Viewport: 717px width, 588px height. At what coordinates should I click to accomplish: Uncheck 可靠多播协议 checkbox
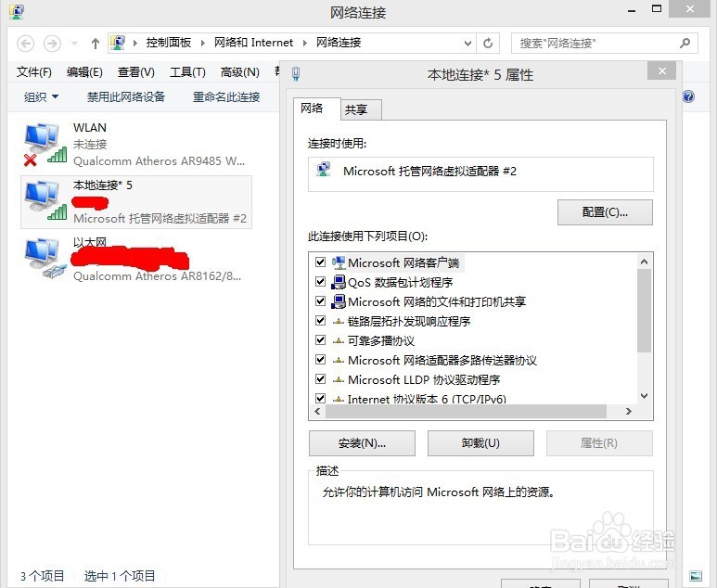[x=321, y=340]
